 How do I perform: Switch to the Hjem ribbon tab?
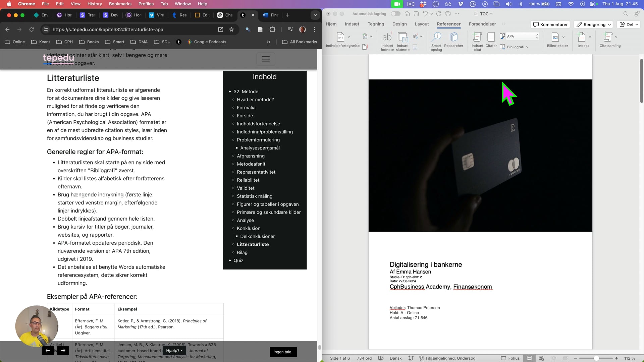(x=331, y=24)
